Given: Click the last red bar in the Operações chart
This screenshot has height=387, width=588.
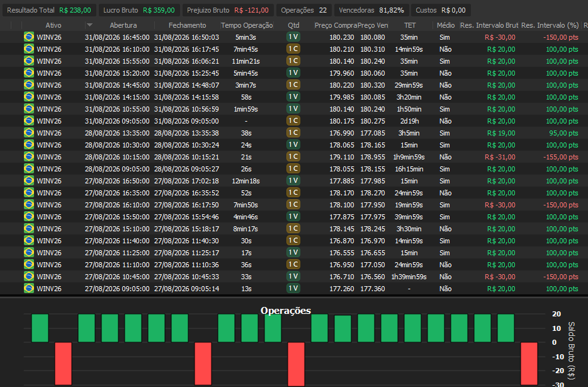Looking at the screenshot, I should click(x=529, y=364).
